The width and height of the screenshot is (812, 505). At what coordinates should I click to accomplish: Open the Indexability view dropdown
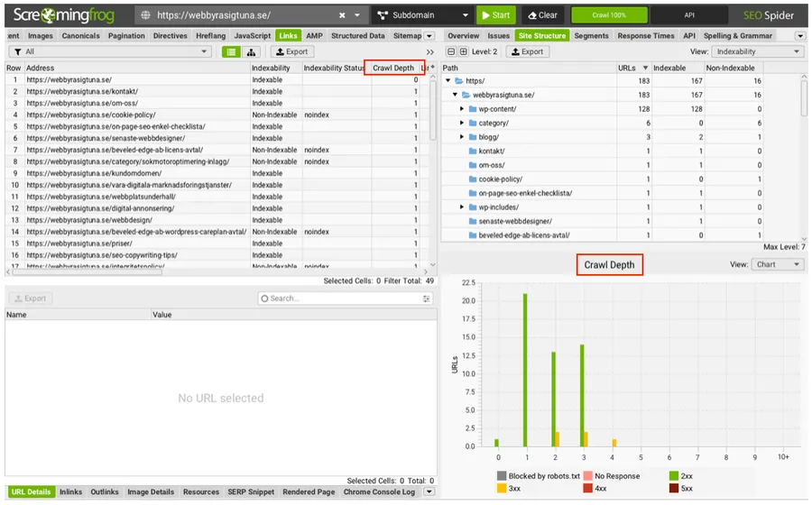point(758,51)
